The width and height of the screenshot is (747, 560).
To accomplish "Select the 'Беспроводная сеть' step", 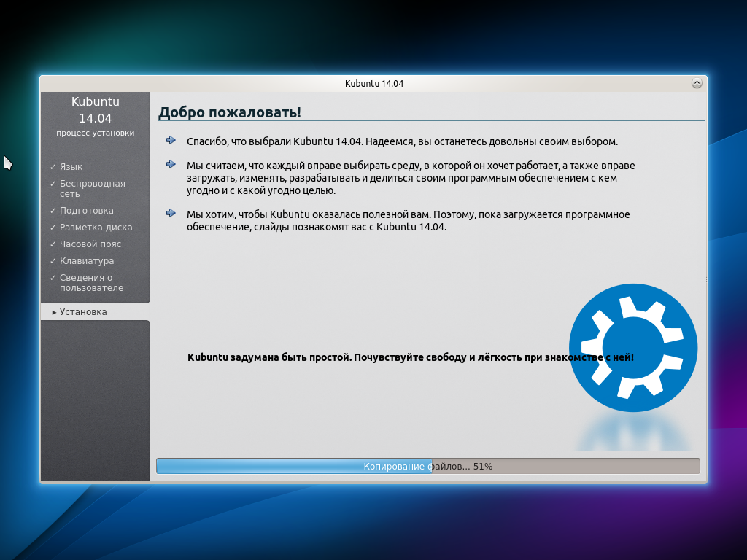I will point(93,189).
